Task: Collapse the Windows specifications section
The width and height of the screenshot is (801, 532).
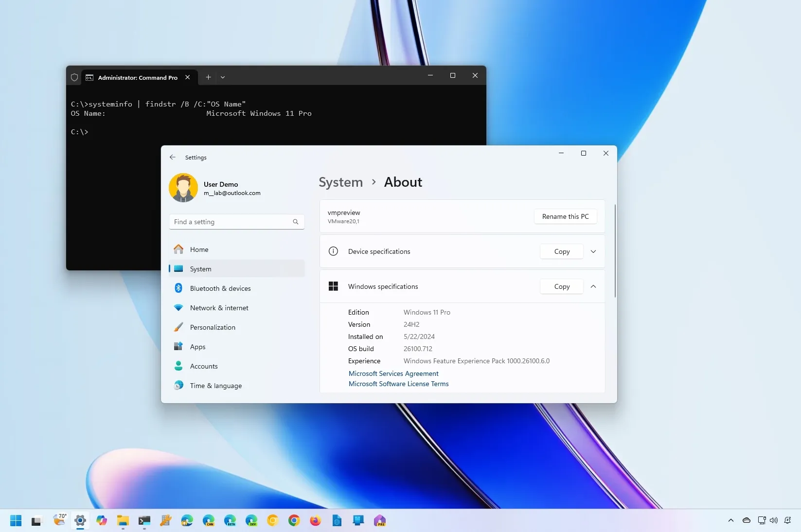Action: point(593,286)
